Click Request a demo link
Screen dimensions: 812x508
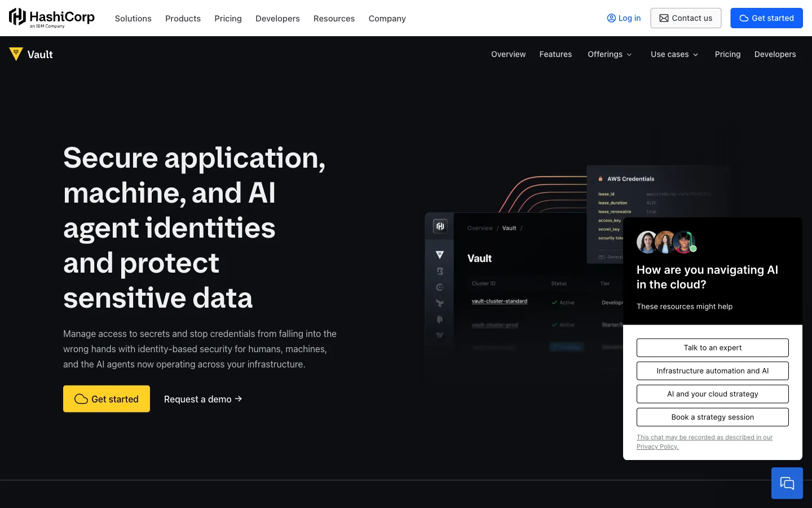[x=203, y=399]
